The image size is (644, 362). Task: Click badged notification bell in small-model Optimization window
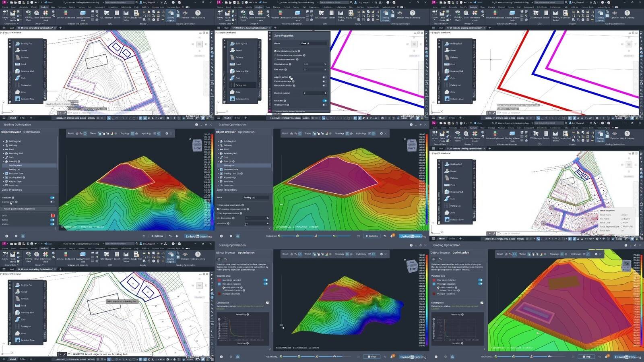point(392,356)
